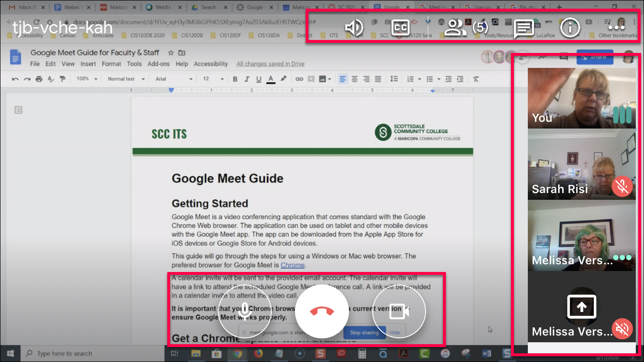The image size is (644, 362).
Task: Select left align
Action: click(x=343, y=79)
